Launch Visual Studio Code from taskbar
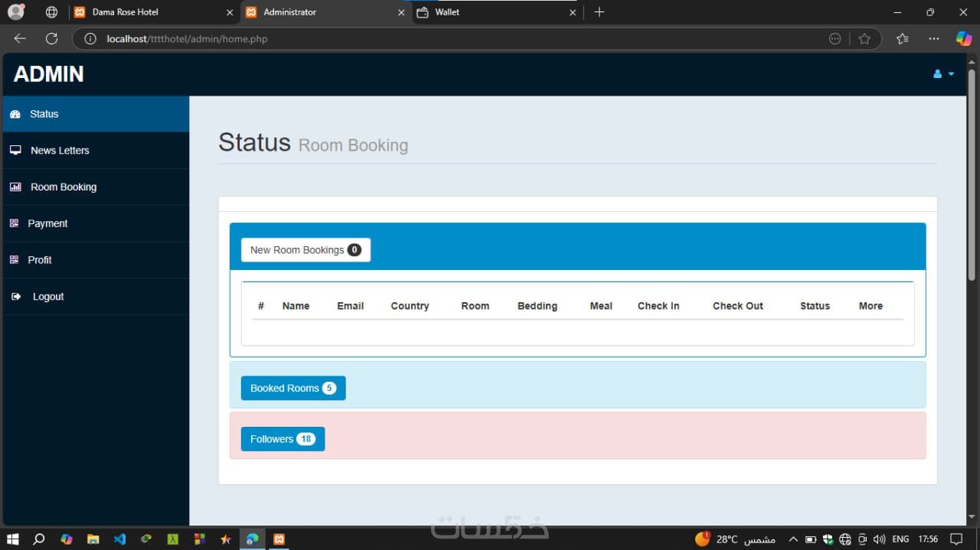Image resolution: width=980 pixels, height=550 pixels. pos(119,539)
